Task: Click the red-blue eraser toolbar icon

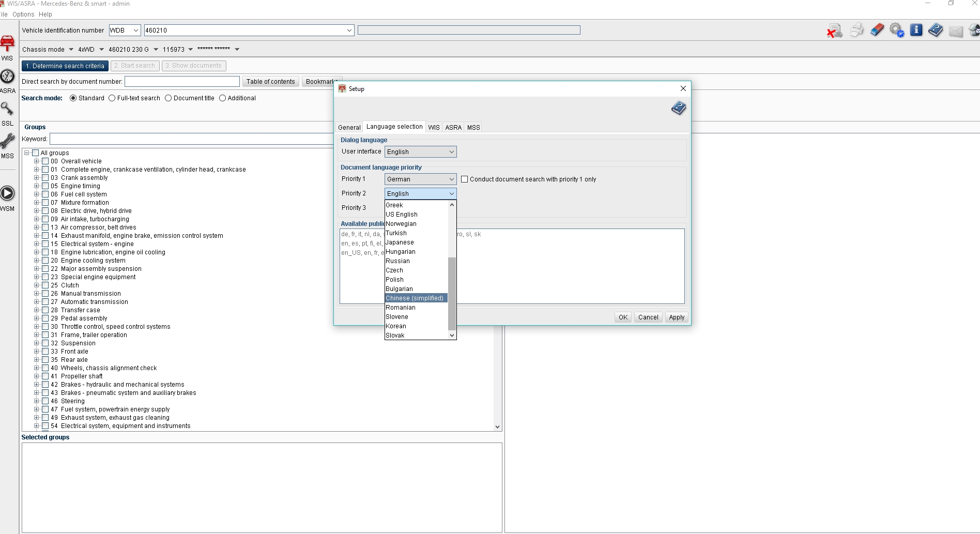Action: click(877, 30)
